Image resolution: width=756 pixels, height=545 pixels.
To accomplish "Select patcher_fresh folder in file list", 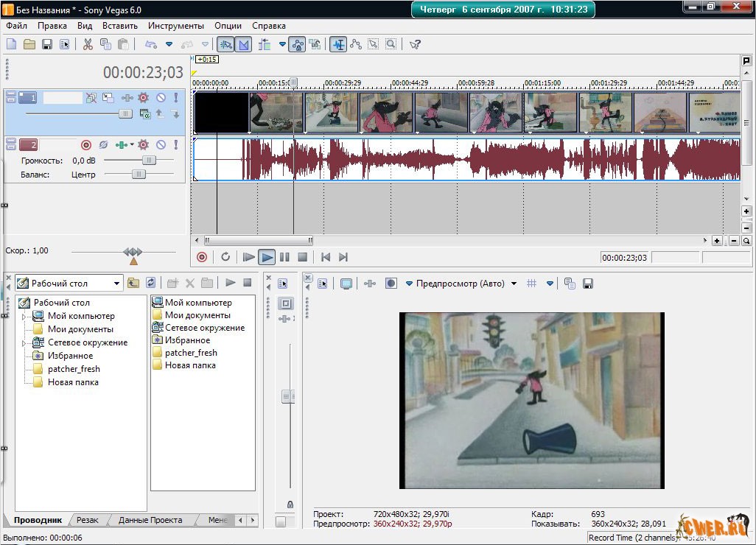I will [190, 353].
